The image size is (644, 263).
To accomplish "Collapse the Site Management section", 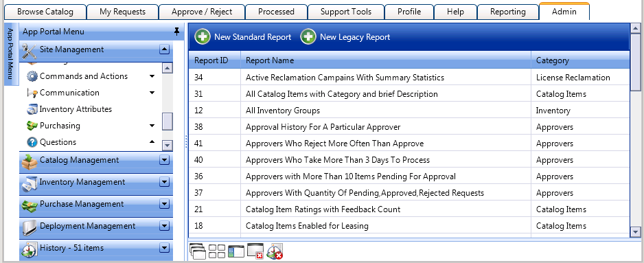I will 164,49.
